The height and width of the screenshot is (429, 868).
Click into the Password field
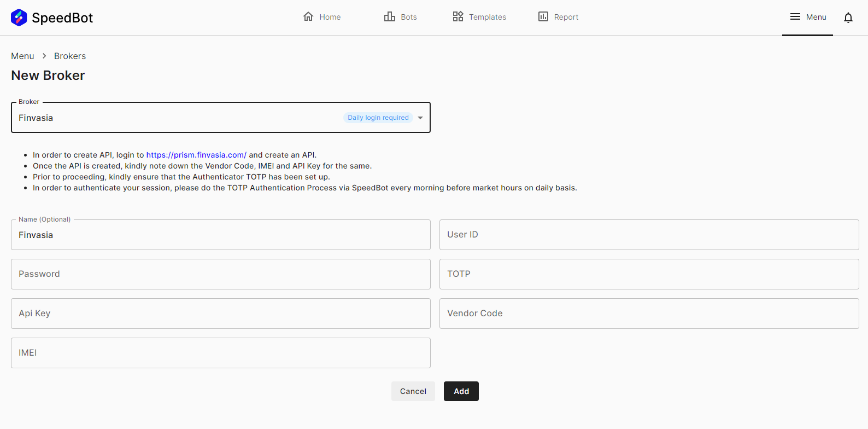(x=221, y=274)
